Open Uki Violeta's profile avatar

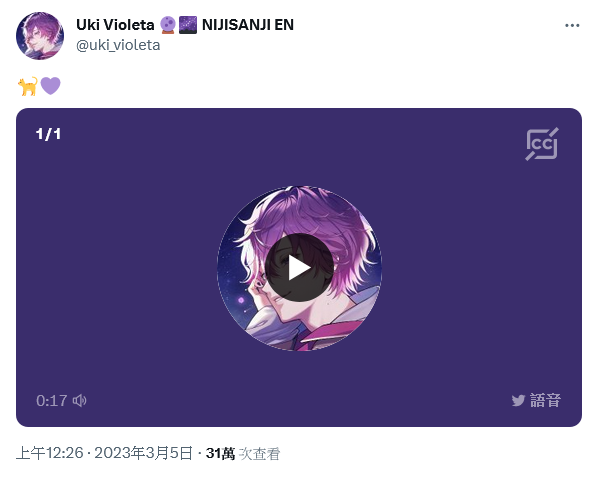pos(40,36)
